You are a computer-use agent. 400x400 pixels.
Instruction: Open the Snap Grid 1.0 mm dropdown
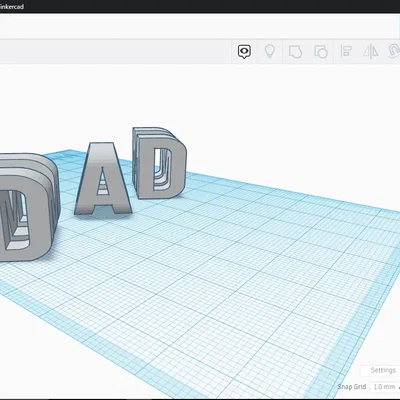point(385,387)
